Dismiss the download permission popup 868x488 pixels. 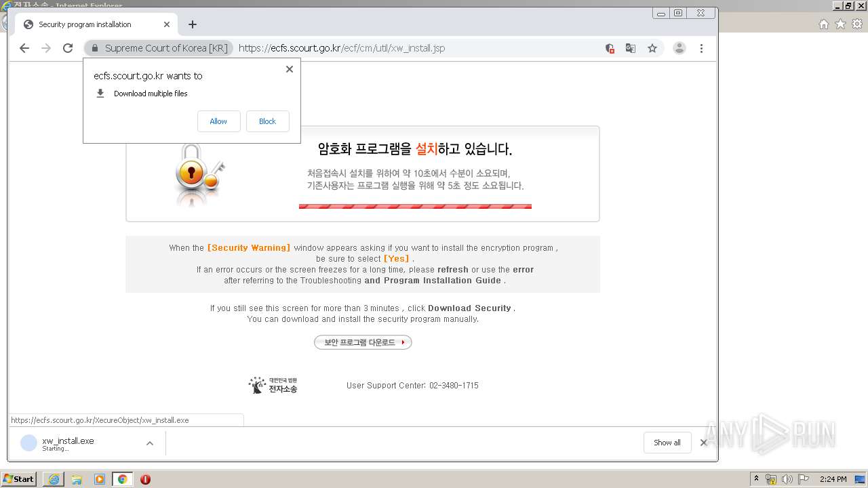(x=290, y=69)
